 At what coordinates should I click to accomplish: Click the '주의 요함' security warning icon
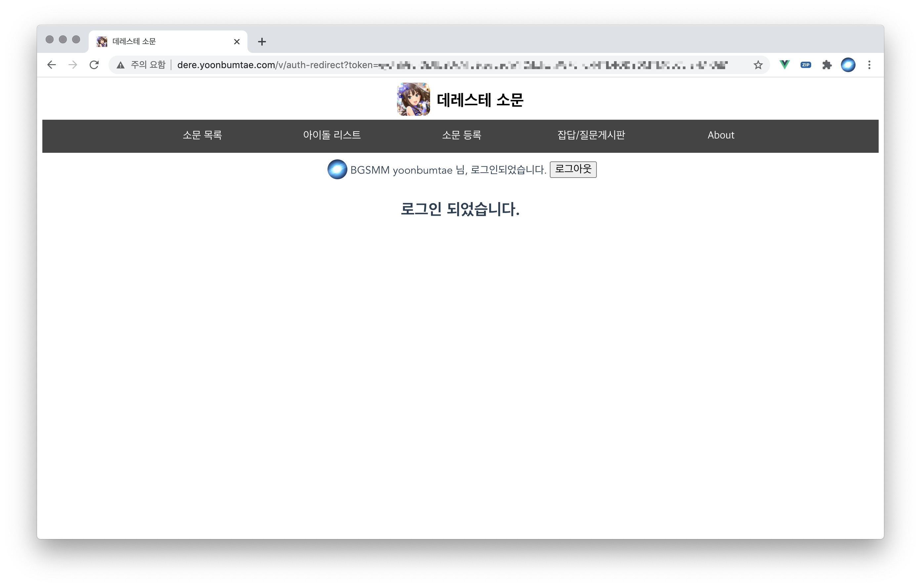pyautogui.click(x=121, y=65)
